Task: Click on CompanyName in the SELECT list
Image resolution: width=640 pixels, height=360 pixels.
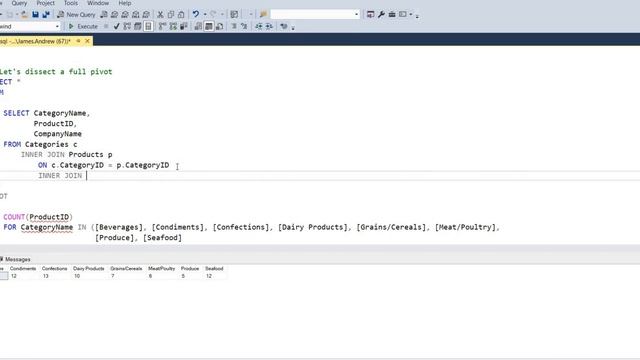Action: pos(58,134)
